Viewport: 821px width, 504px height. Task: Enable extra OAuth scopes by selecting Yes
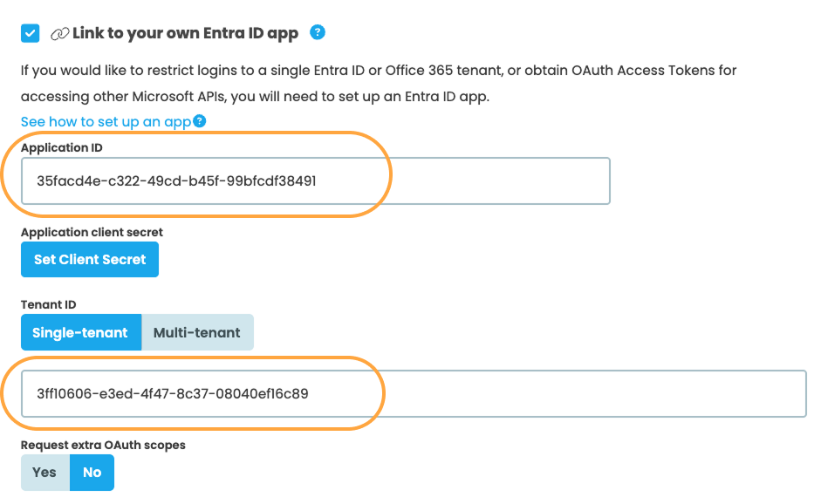tap(44, 472)
